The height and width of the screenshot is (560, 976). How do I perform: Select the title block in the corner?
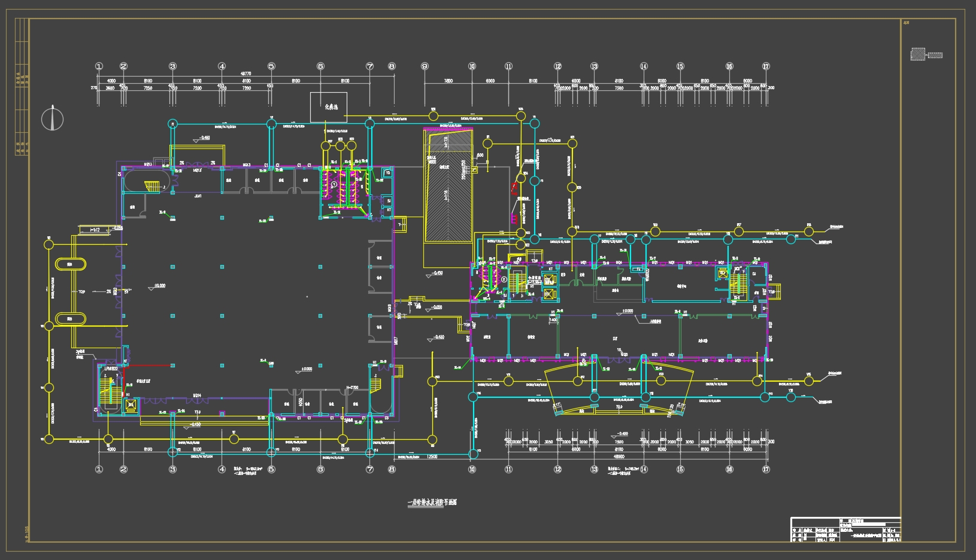[845, 529]
